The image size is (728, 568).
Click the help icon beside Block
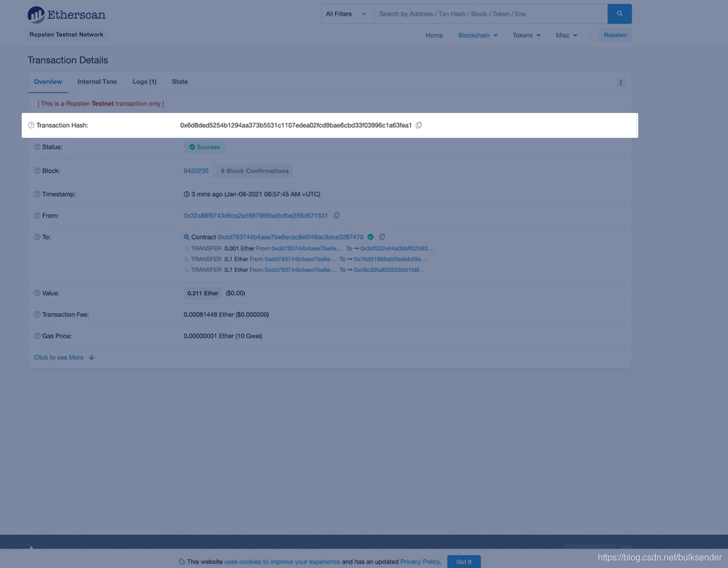[37, 171]
